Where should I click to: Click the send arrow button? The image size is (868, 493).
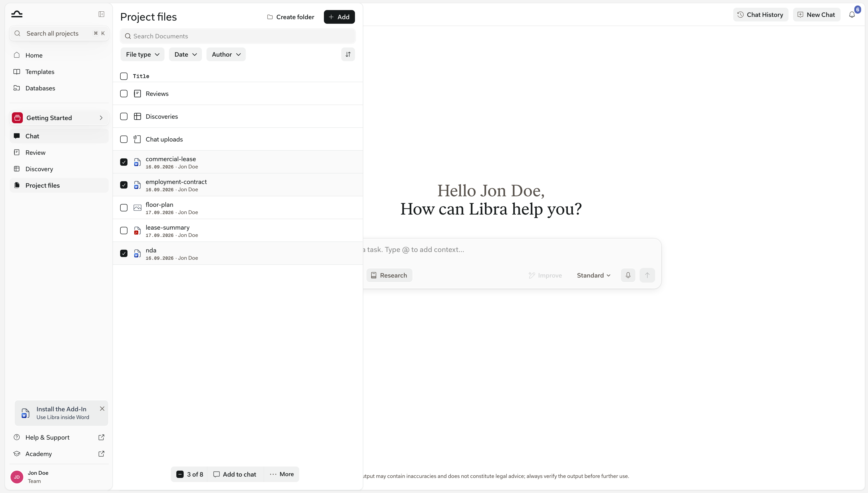pyautogui.click(x=647, y=275)
